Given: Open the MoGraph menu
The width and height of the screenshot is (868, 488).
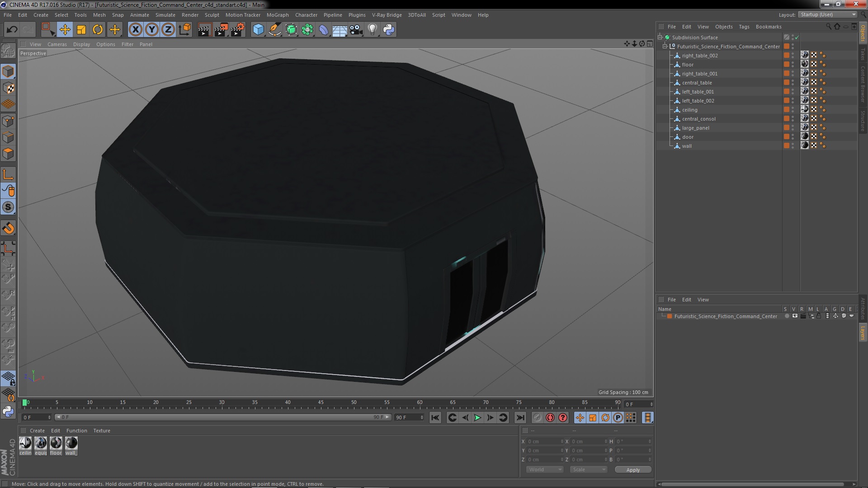Looking at the screenshot, I should (277, 15).
